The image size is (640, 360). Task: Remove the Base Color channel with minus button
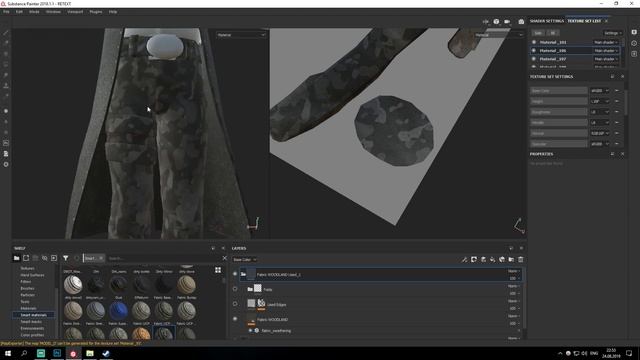pyautogui.click(x=617, y=91)
